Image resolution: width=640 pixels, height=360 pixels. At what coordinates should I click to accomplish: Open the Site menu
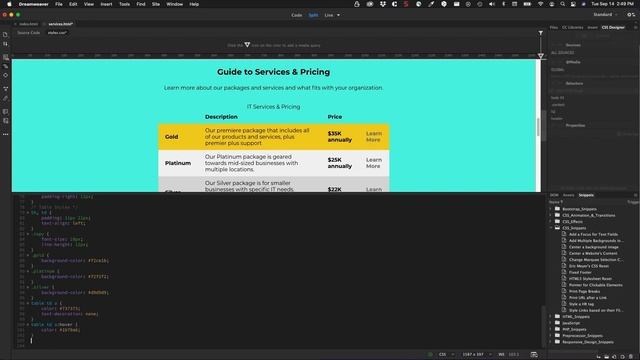point(156,4)
